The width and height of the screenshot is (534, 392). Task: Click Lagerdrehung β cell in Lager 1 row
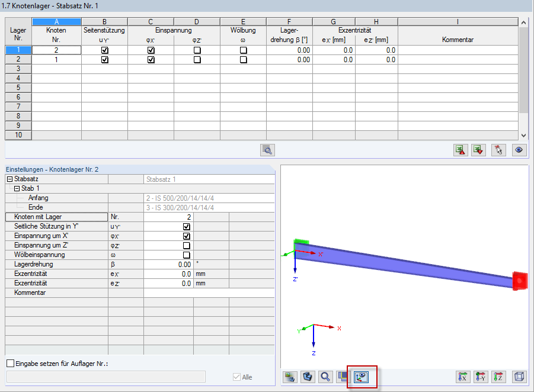(x=289, y=50)
